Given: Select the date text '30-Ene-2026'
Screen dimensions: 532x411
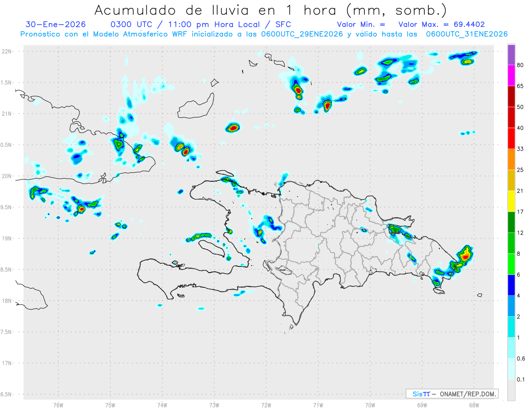Looking at the screenshot, I should pos(56,24).
